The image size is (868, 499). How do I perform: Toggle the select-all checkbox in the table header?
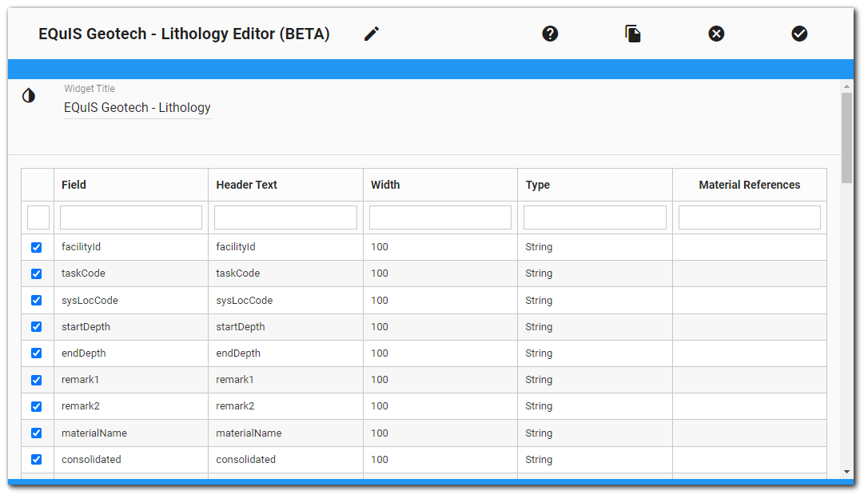38,217
